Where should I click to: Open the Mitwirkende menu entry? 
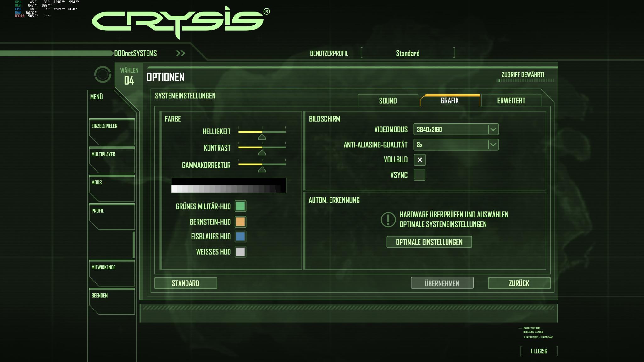(x=112, y=273)
